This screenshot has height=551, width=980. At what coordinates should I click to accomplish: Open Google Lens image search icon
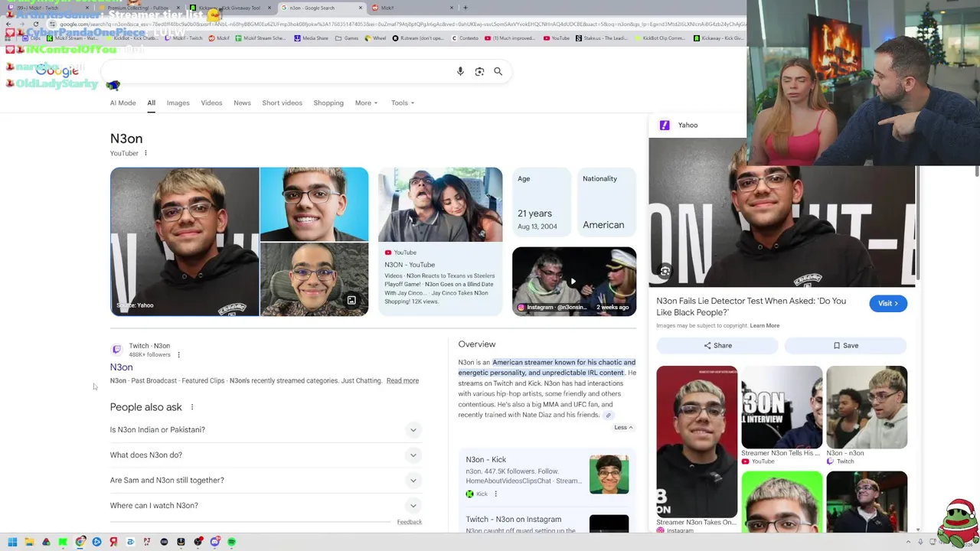click(479, 71)
